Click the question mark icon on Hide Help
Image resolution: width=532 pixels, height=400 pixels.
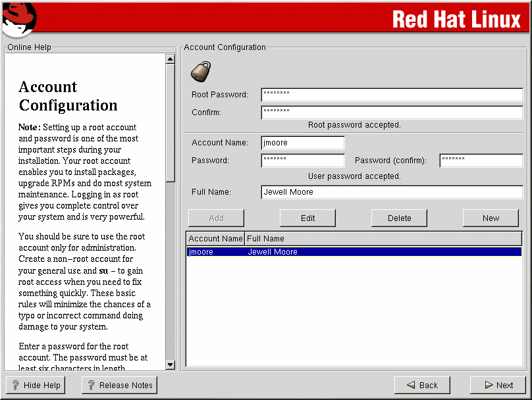(x=14, y=386)
